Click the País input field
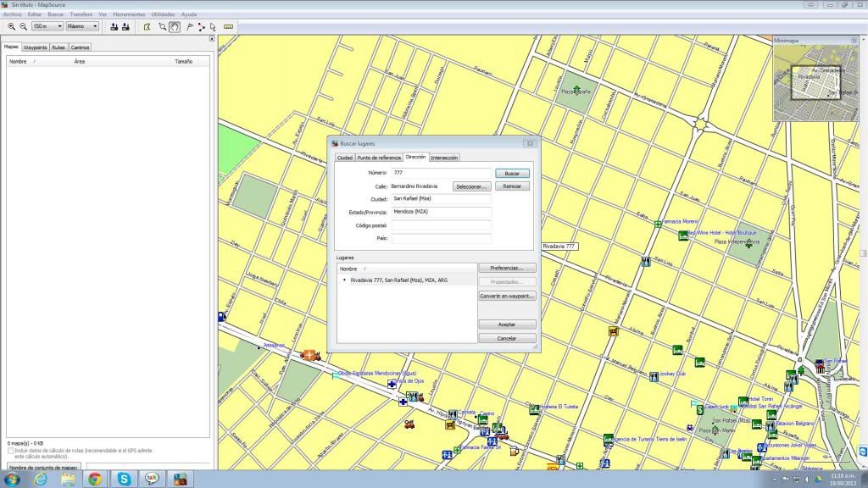868x488 pixels. tap(441, 238)
